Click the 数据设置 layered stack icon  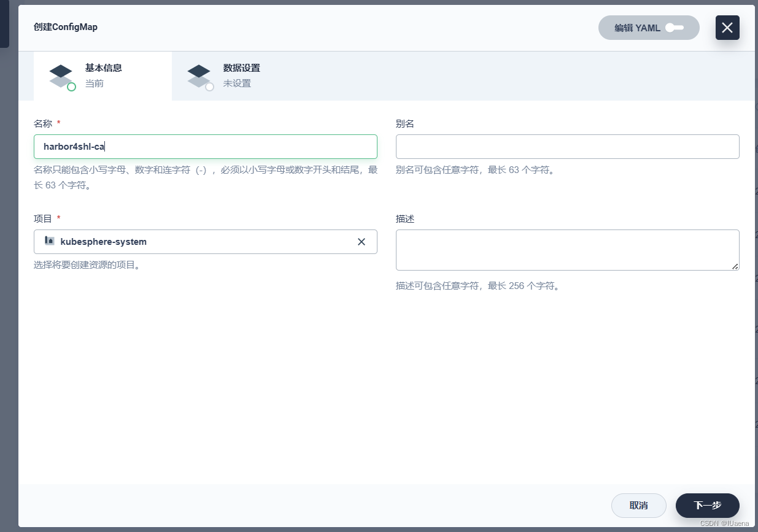[199, 77]
